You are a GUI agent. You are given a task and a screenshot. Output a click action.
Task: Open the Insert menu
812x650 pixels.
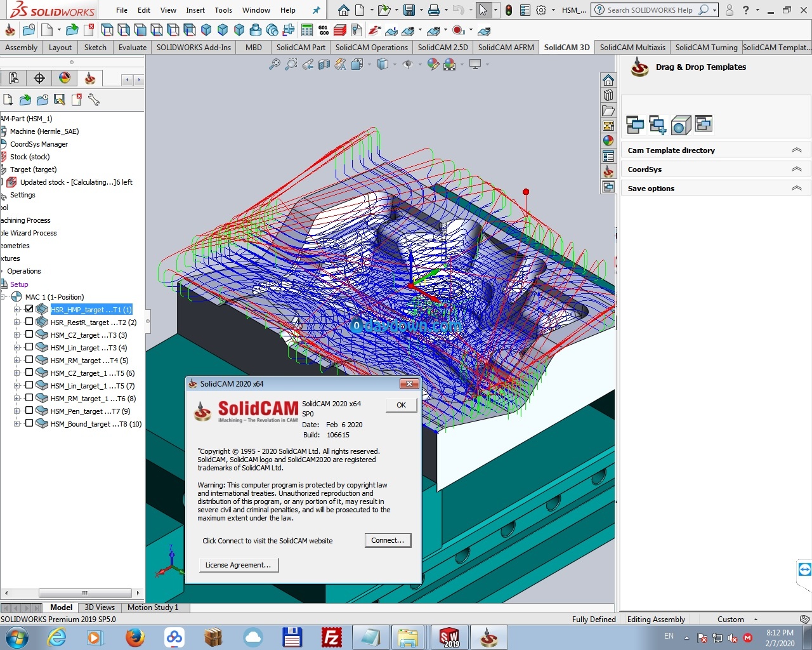click(195, 10)
